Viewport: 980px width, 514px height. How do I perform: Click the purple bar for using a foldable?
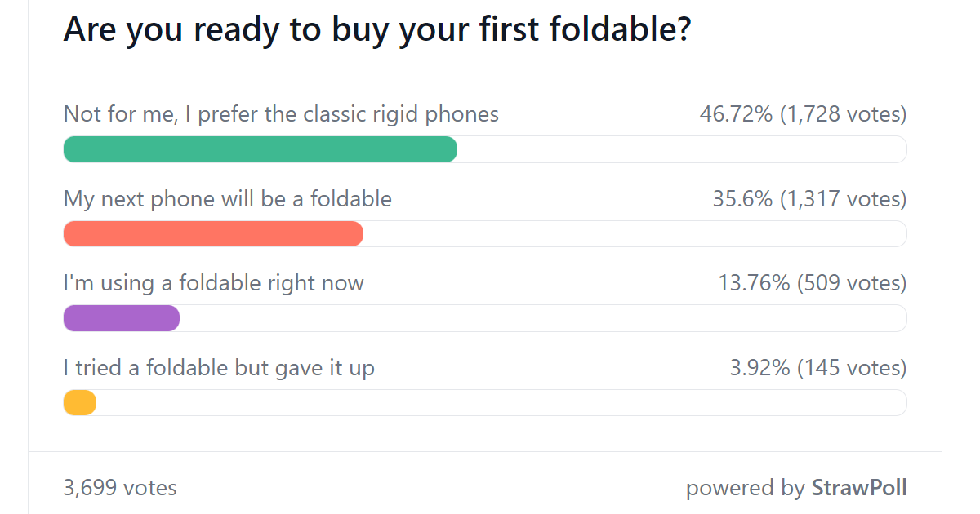[x=122, y=318]
